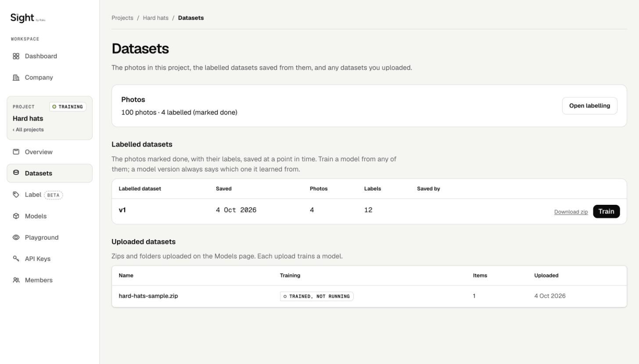The height and width of the screenshot is (364, 639).
Task: Click the Saved by column header
Action: click(x=428, y=189)
